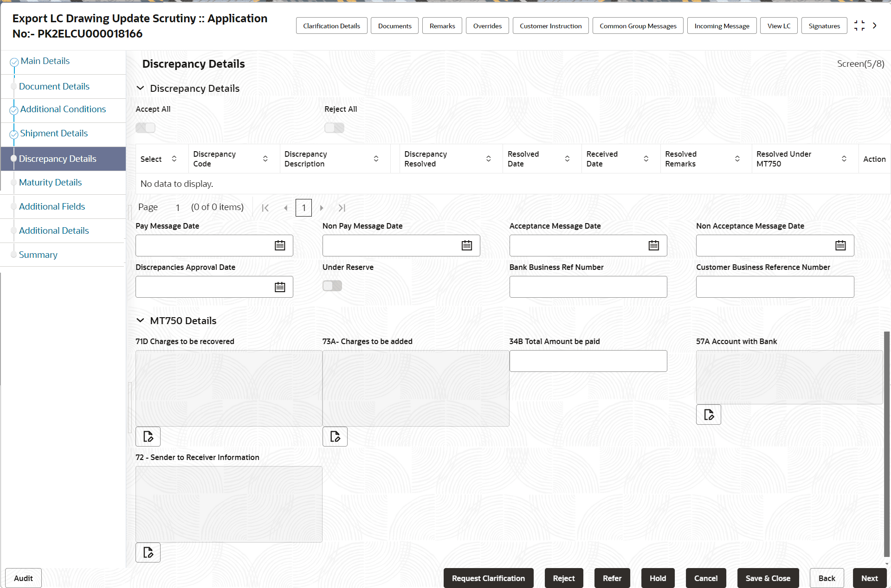Click the edit icon under 57A Account with Bank
This screenshot has width=891, height=588.
pos(708,414)
